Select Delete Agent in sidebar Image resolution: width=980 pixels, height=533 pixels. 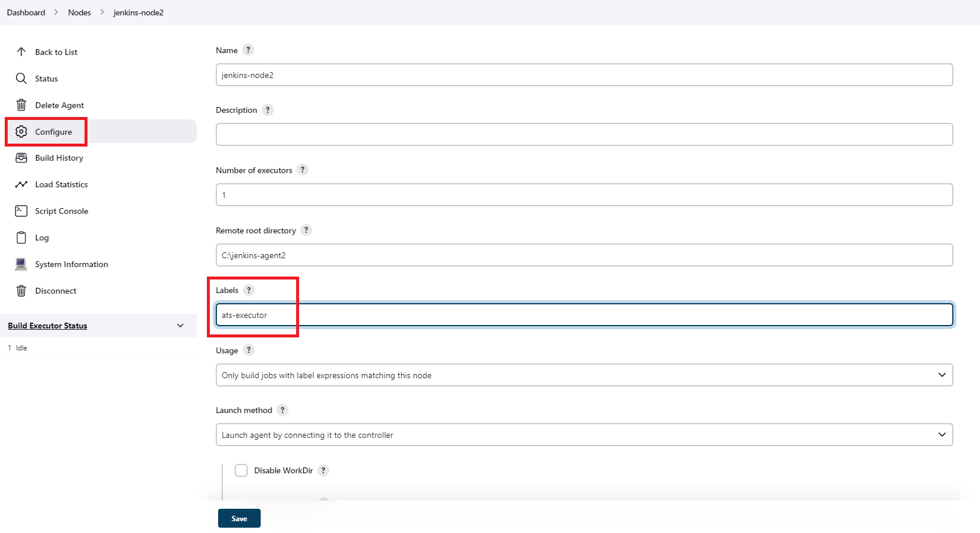pos(59,105)
